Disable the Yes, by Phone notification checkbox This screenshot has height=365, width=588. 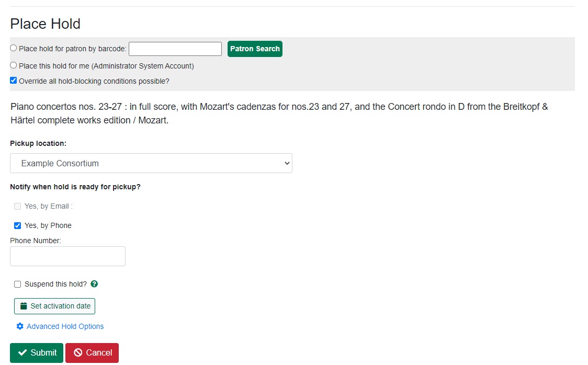[17, 225]
